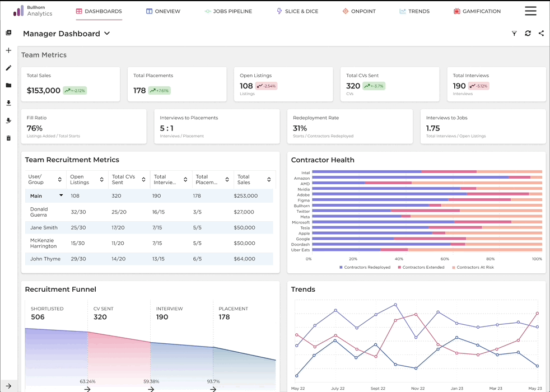
Task: Click the folder icon in sidebar
Action: pos(9,85)
